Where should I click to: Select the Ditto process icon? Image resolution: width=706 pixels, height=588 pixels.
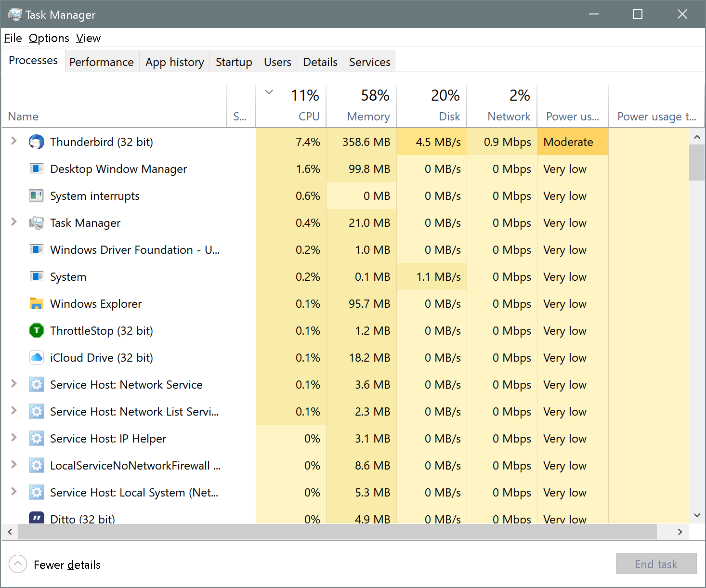tap(37, 518)
